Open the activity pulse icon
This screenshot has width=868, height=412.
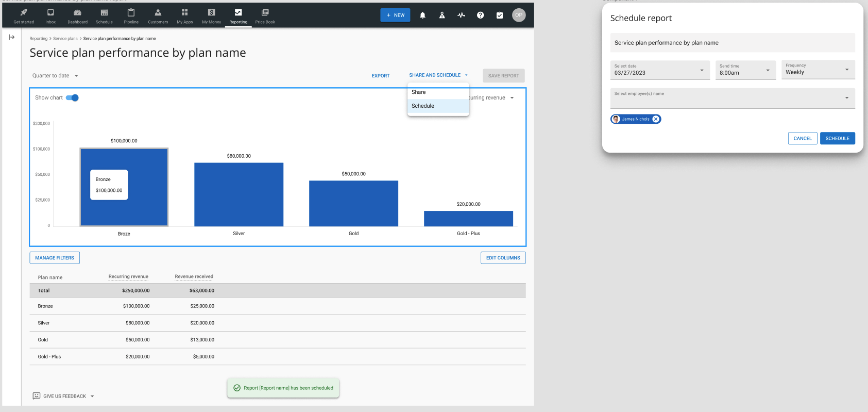(x=461, y=15)
